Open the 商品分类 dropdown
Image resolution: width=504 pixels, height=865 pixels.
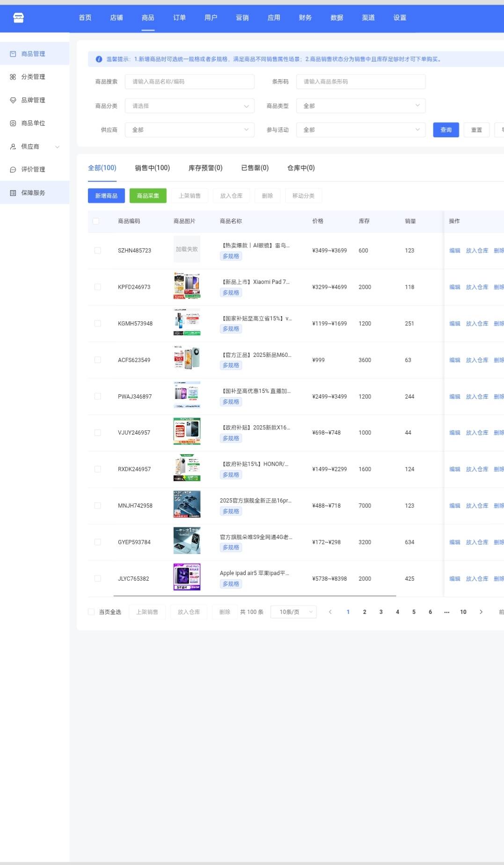190,106
